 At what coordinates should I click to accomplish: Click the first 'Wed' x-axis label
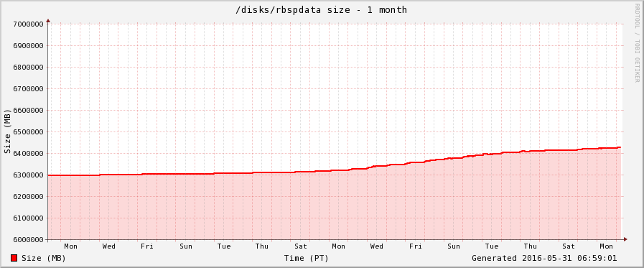coord(109,246)
